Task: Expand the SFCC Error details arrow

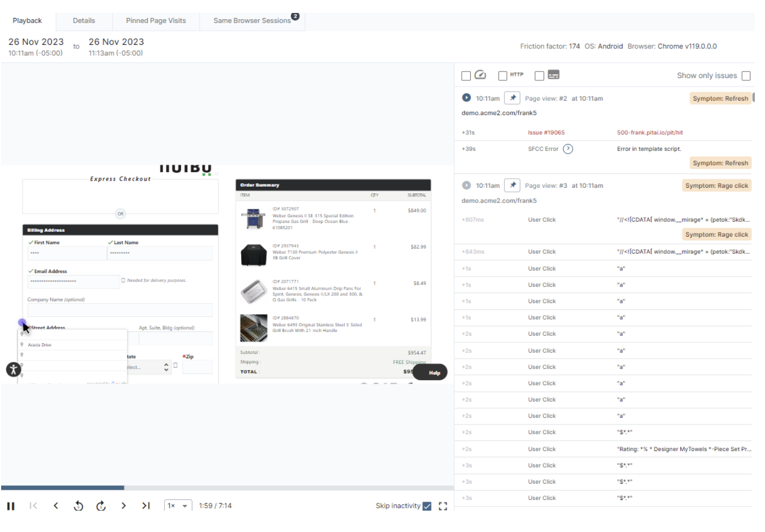Action: (568, 149)
